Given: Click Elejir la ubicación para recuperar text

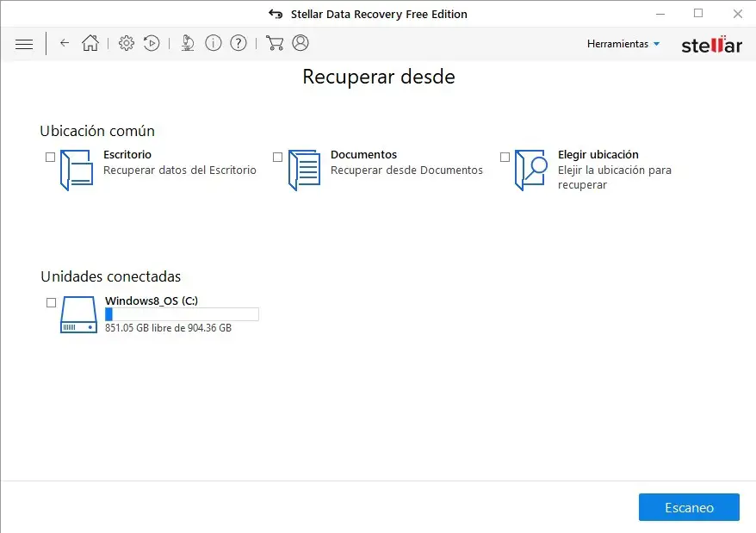Looking at the screenshot, I should click(x=615, y=177).
